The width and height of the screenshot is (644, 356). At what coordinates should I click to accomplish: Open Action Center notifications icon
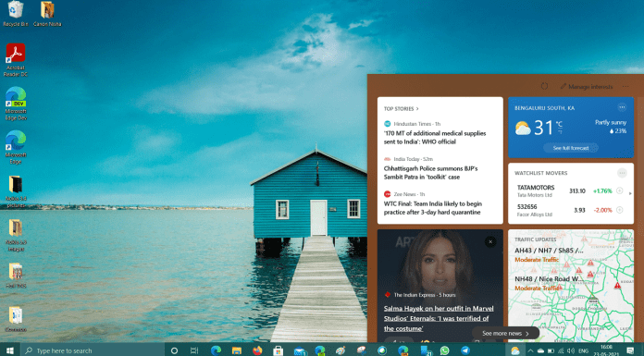tap(630, 350)
